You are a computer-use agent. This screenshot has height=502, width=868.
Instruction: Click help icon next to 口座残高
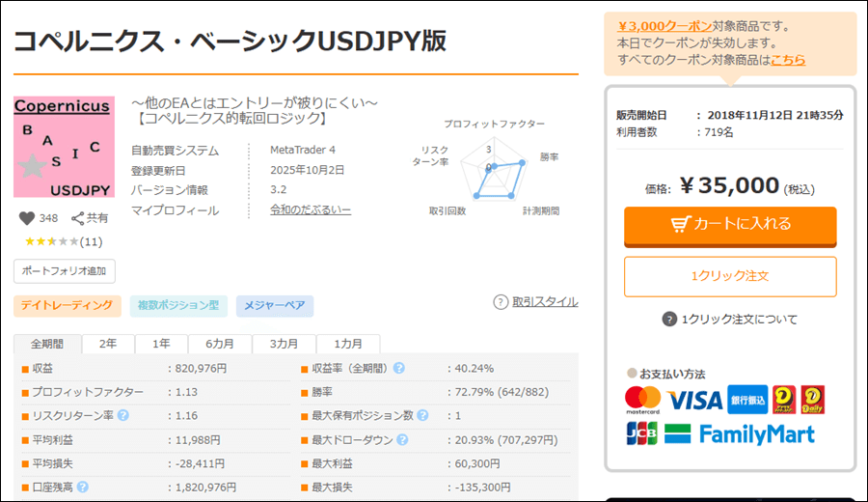tap(83, 487)
